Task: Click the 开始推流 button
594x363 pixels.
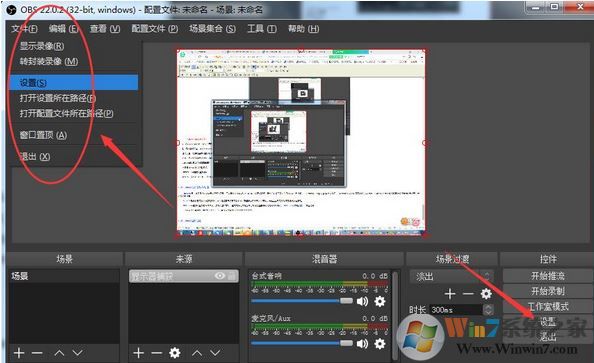Action: tap(548, 276)
